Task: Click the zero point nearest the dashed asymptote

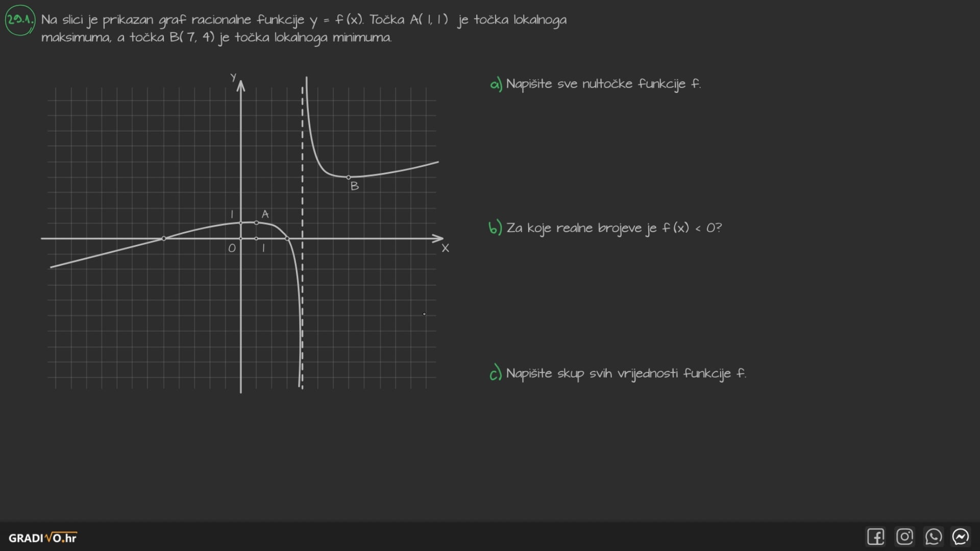Action: click(x=287, y=238)
